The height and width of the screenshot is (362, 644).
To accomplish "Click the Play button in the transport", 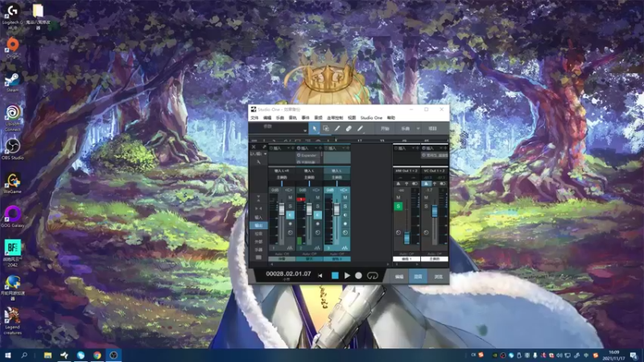I will (347, 275).
